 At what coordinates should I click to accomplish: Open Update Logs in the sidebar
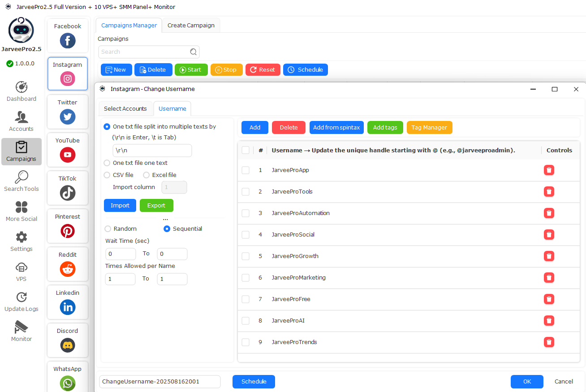[22, 302]
